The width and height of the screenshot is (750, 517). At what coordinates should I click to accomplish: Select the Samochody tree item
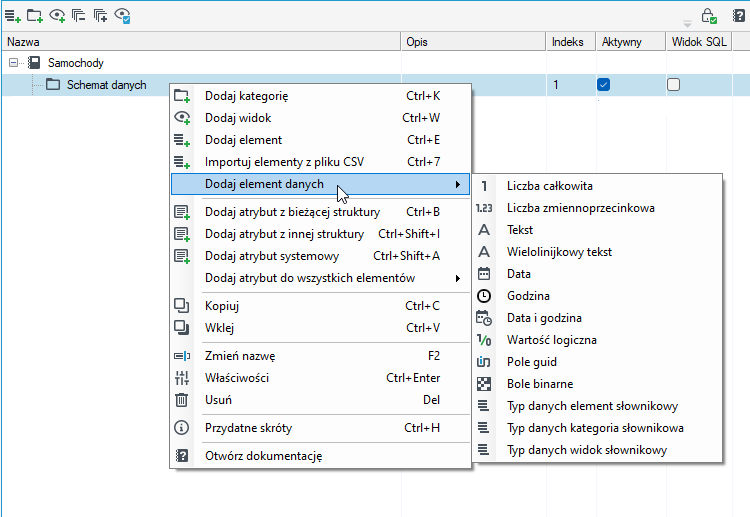pyautogui.click(x=76, y=63)
